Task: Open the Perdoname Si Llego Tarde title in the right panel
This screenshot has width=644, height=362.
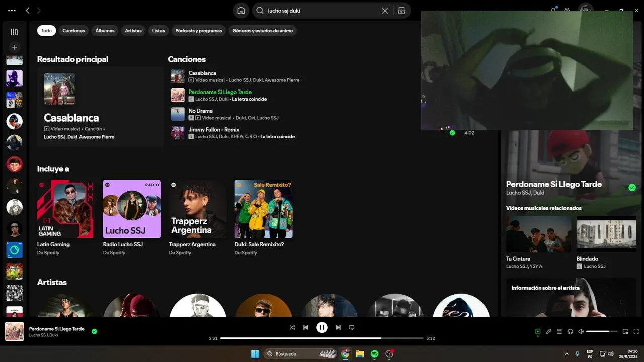Action: pos(553,184)
